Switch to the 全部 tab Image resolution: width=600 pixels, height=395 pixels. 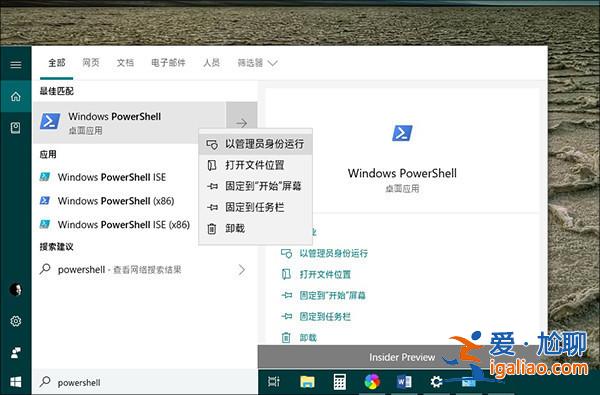click(x=57, y=63)
